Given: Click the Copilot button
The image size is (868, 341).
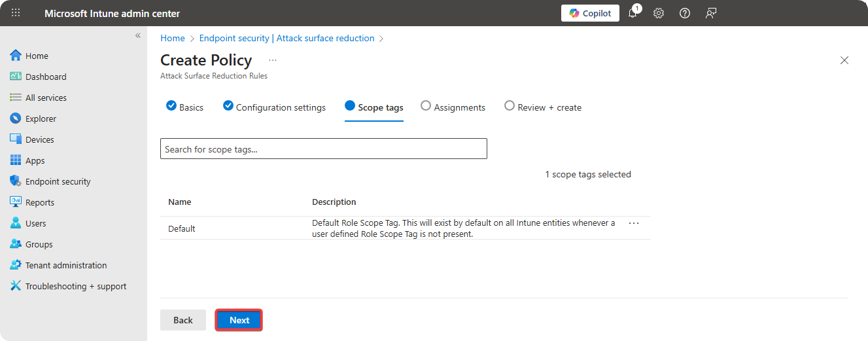Looking at the screenshot, I should click(590, 13).
